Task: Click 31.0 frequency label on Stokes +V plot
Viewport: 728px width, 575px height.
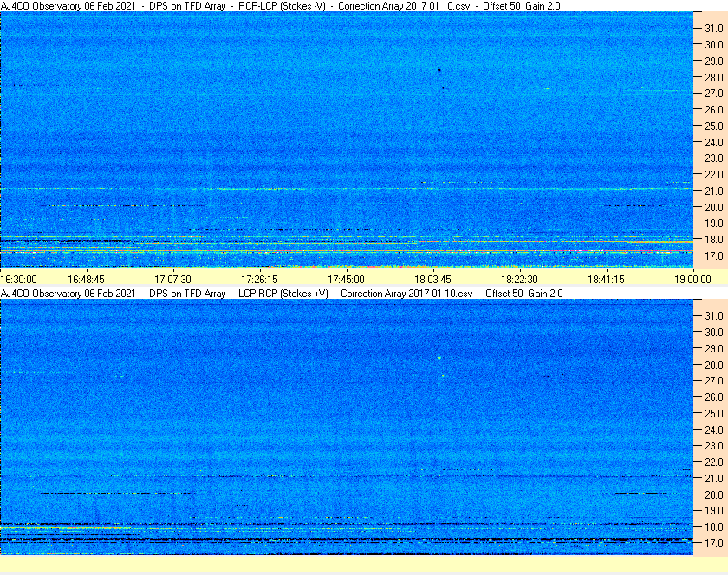Action: click(x=714, y=315)
